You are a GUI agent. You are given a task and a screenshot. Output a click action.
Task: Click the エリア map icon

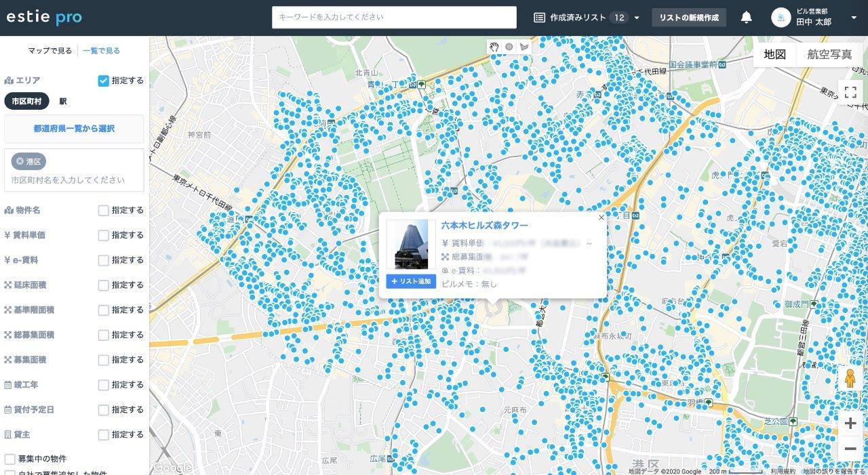(x=8, y=81)
